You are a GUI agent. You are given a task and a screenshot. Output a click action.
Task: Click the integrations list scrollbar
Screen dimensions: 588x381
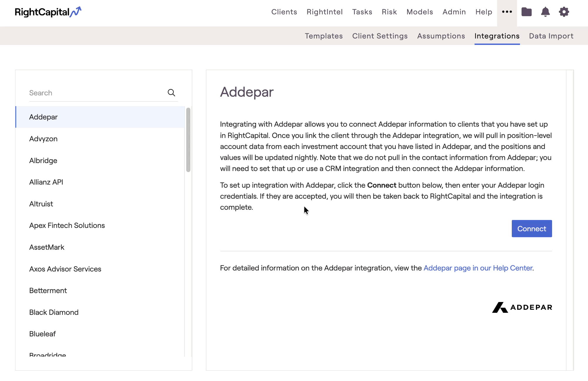click(x=188, y=140)
